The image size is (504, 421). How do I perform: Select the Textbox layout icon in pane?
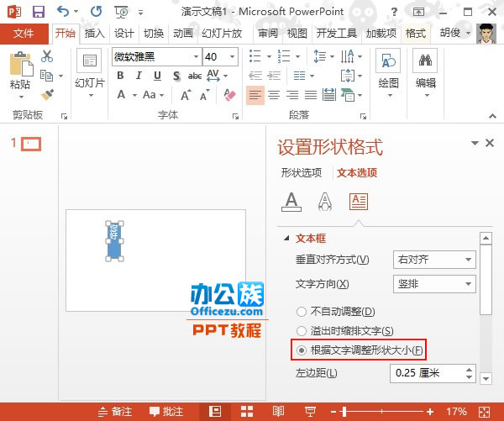[x=359, y=201]
